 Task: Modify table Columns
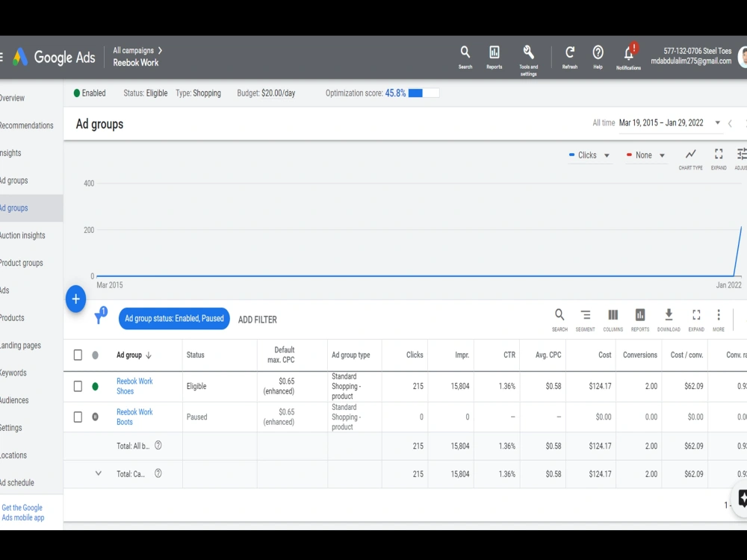(613, 320)
